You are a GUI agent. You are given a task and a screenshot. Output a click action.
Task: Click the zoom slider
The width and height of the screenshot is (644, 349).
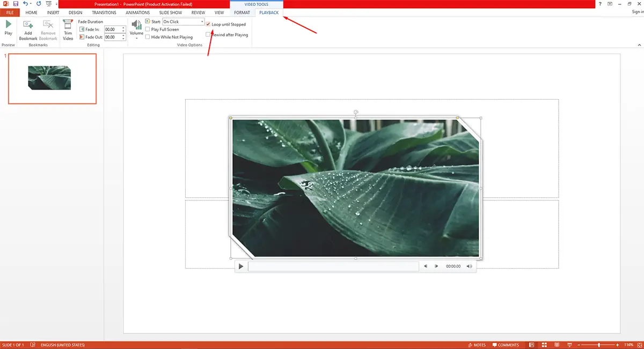pyautogui.click(x=599, y=345)
